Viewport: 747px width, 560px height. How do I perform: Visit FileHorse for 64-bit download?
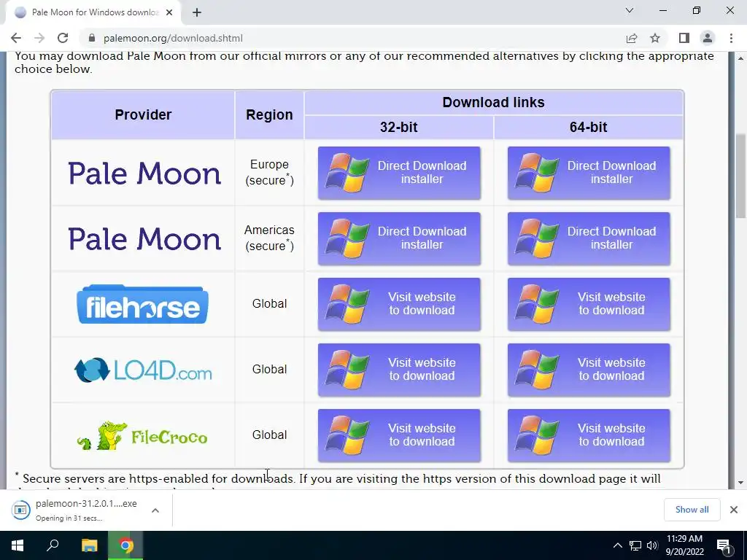[589, 304]
